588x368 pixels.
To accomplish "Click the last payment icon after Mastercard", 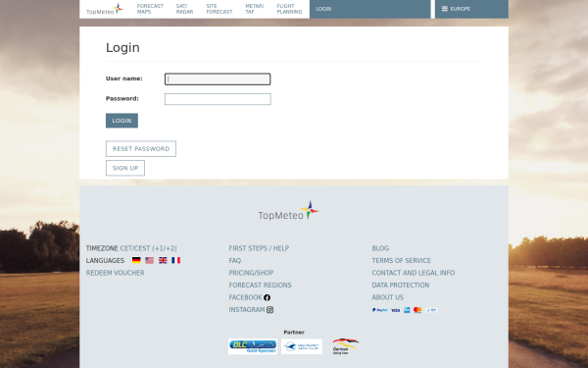I will [431, 310].
